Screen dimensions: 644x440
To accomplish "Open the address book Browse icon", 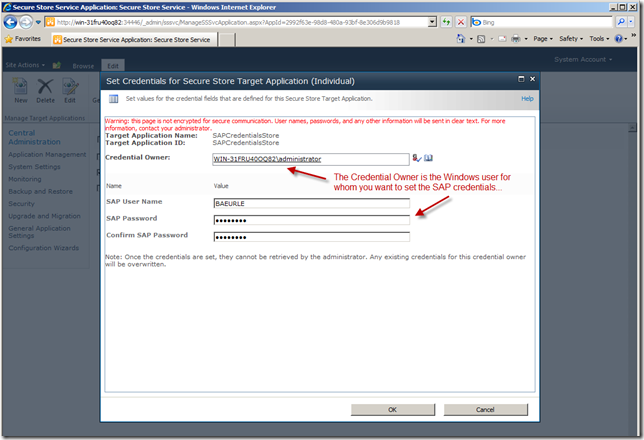I will coord(428,158).
